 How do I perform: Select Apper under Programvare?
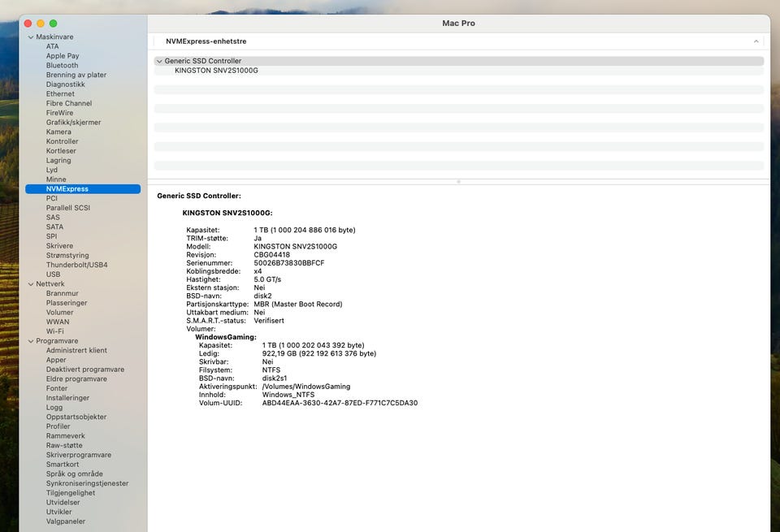(56, 360)
